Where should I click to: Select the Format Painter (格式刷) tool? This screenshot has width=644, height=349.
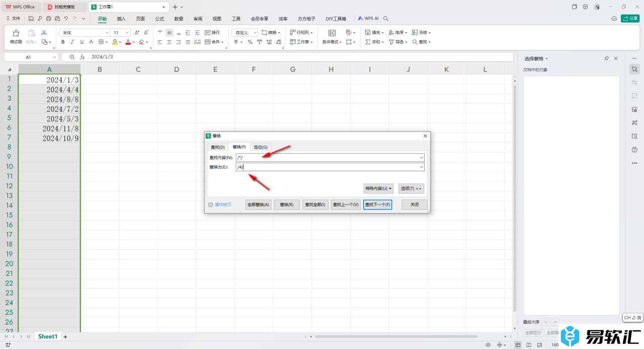pos(16,37)
